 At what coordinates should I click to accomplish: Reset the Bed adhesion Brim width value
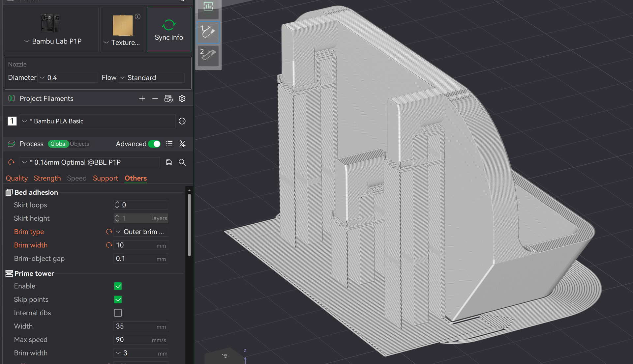coord(109,245)
